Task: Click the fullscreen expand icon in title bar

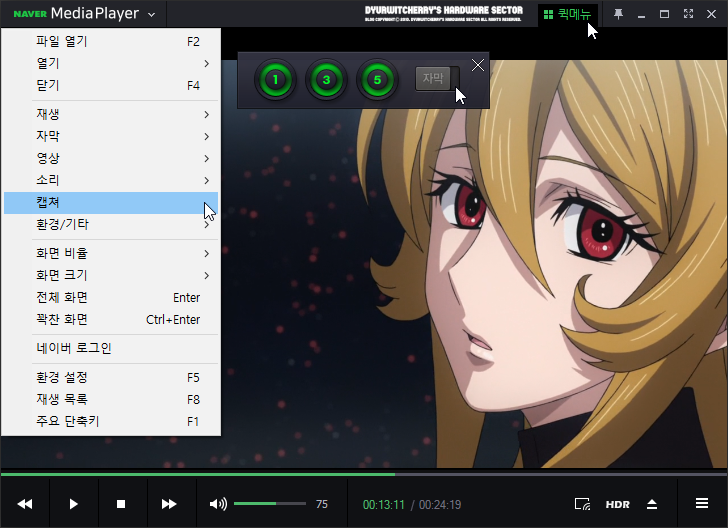Action: (688, 14)
